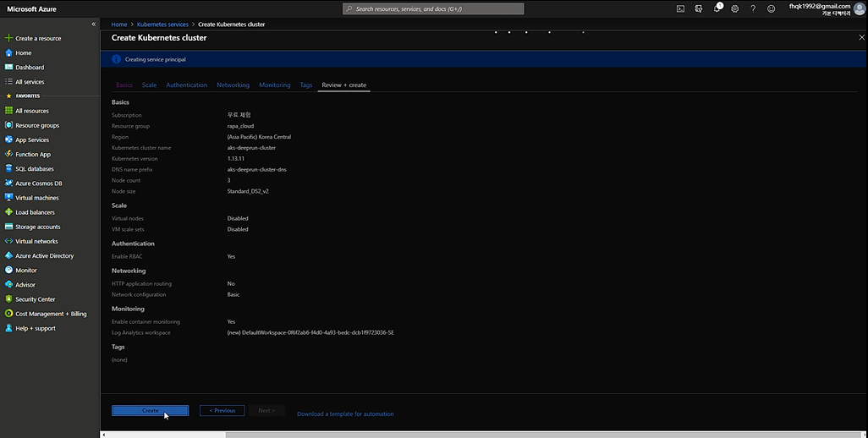This screenshot has width=868, height=438.
Task: Open the Resource groups icon
Action: [8, 125]
